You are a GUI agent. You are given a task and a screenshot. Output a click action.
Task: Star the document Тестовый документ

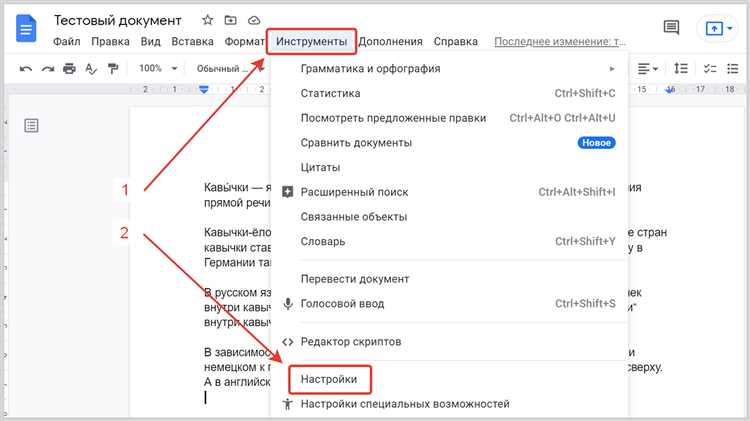[x=207, y=20]
